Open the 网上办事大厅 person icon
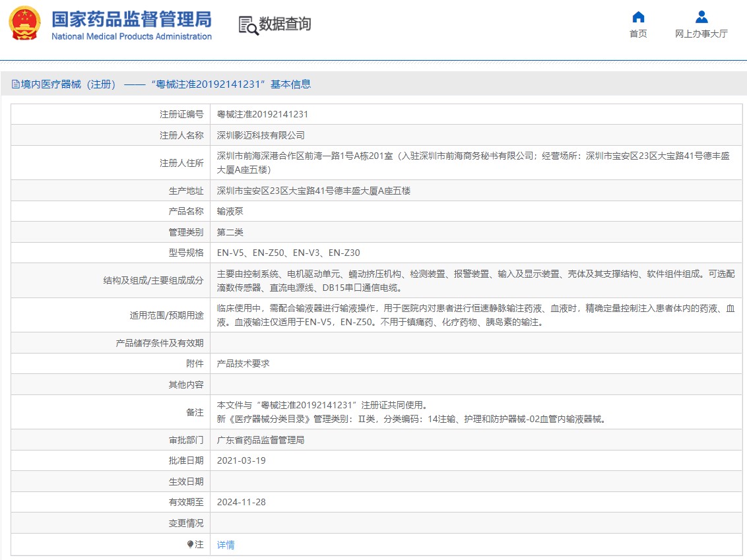 coord(701,17)
